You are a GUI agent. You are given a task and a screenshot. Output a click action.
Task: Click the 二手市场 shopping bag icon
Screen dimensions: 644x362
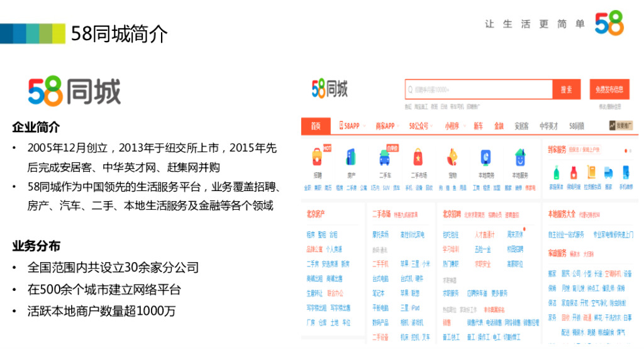click(x=418, y=157)
